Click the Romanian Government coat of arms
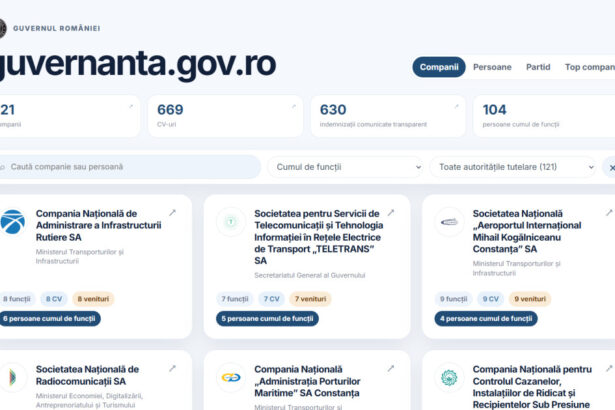Viewport: 615px width, 410px height. (x=3, y=28)
